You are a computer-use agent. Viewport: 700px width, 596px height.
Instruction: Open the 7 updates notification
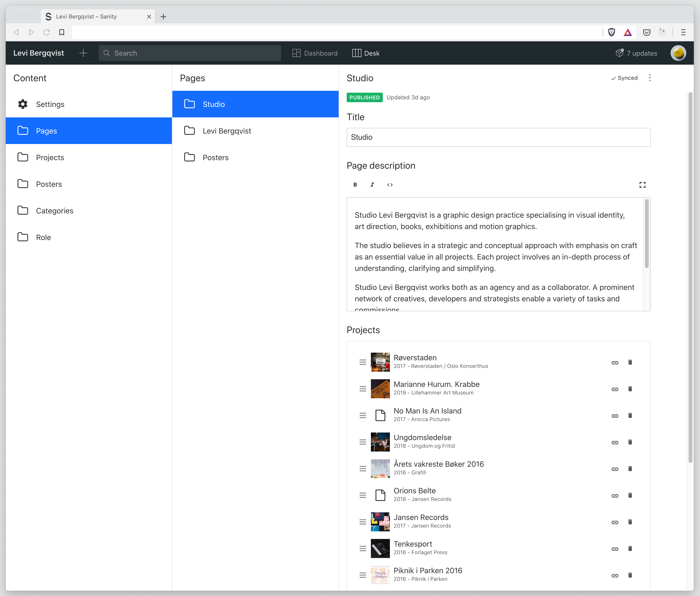tap(636, 53)
